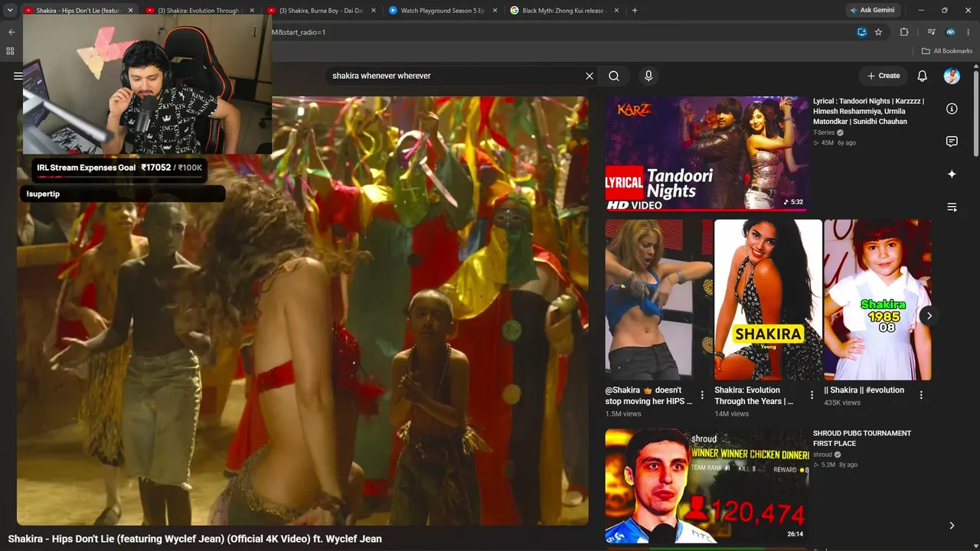
Task: Open a new browser tab
Action: click(x=635, y=10)
